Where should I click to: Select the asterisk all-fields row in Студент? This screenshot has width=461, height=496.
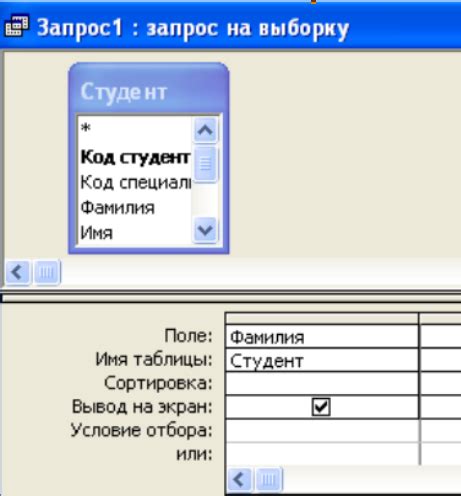click(x=135, y=128)
